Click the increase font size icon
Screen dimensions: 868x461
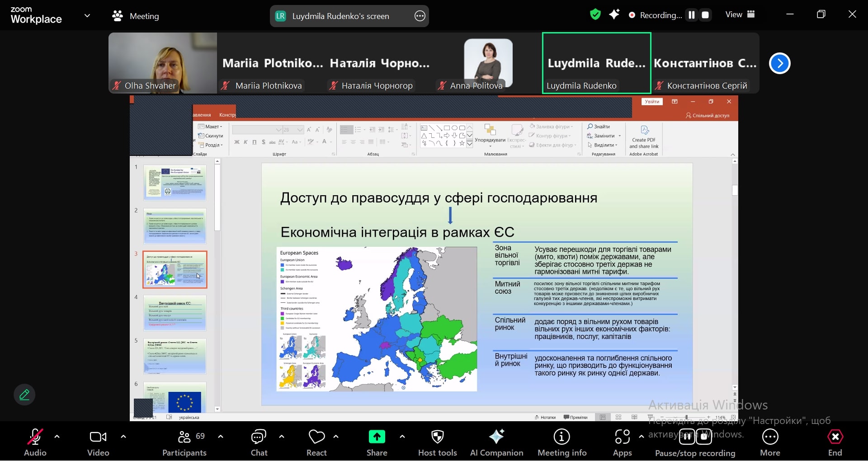[309, 130]
